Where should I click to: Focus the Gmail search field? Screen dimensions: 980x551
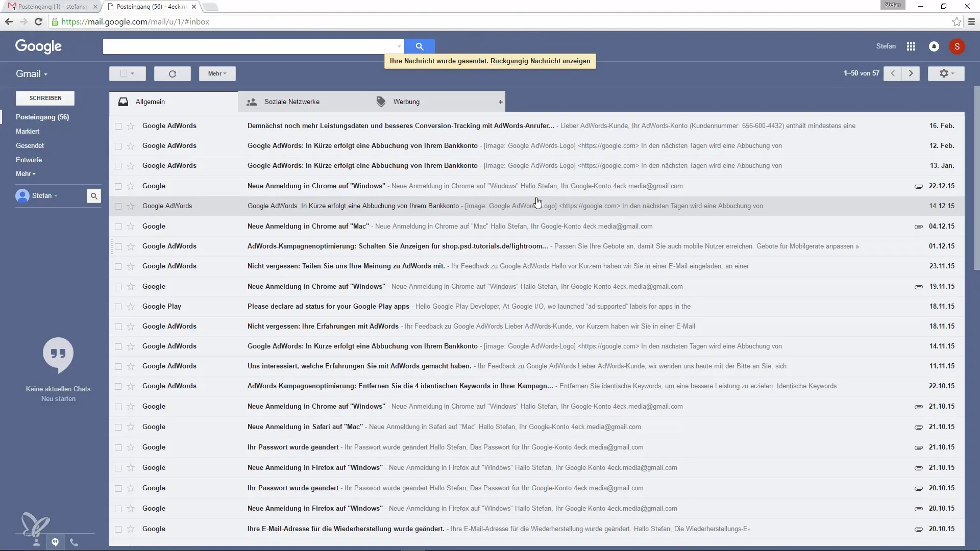pos(249,46)
